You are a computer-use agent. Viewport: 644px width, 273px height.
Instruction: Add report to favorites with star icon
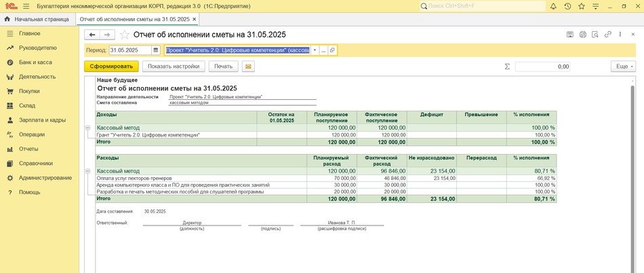tap(125, 35)
